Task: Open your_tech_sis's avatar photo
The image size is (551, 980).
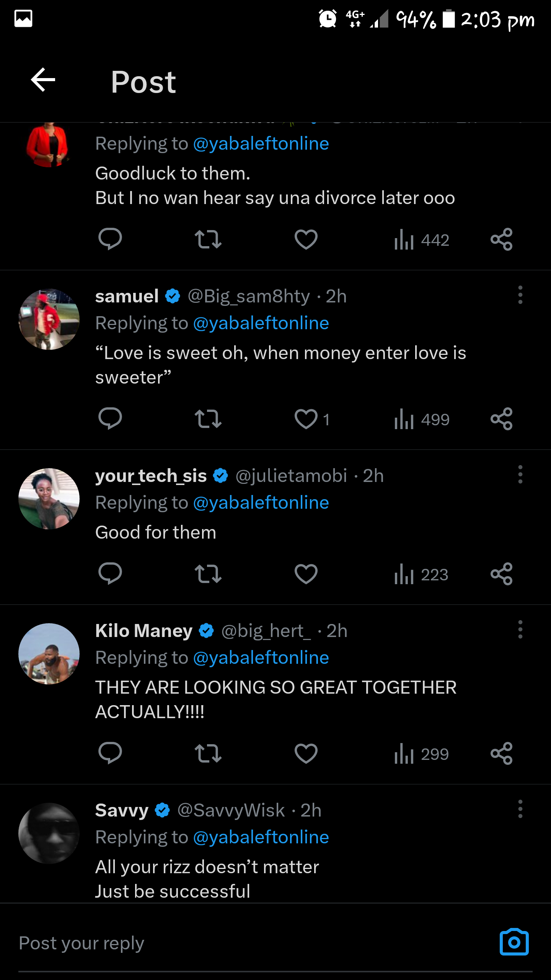Action: tap(49, 498)
